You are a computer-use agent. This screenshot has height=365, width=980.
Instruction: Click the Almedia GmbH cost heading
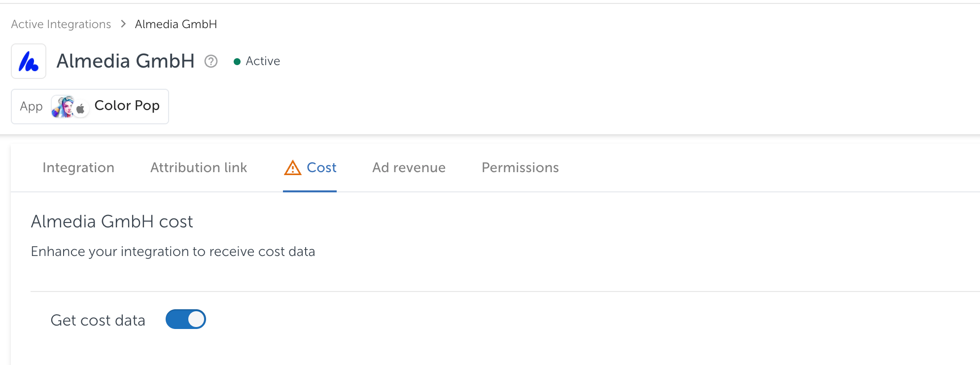pos(112,221)
